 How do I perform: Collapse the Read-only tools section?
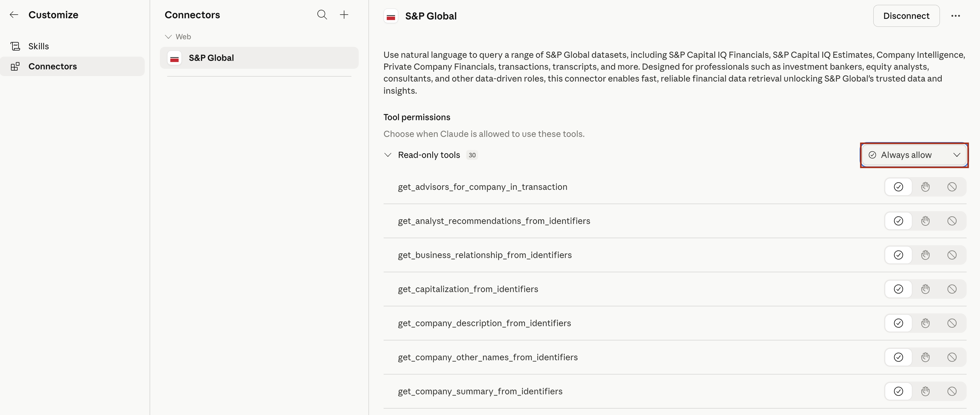[388, 155]
